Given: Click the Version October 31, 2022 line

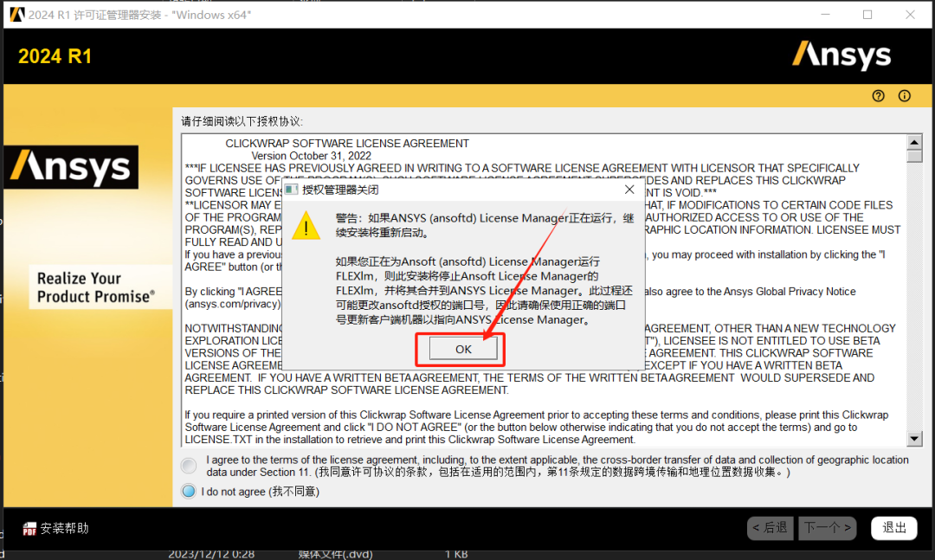Looking at the screenshot, I should 312,156.
